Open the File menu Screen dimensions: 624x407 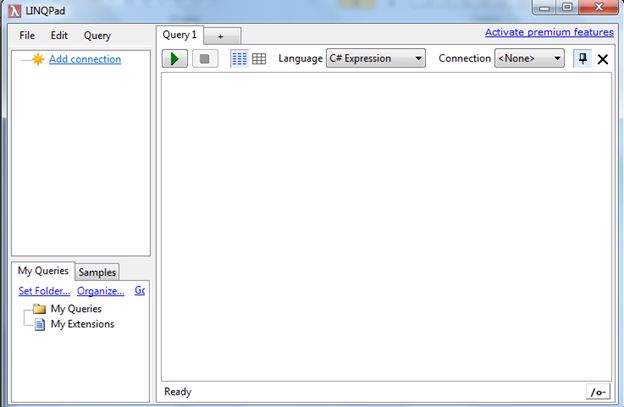click(x=27, y=35)
